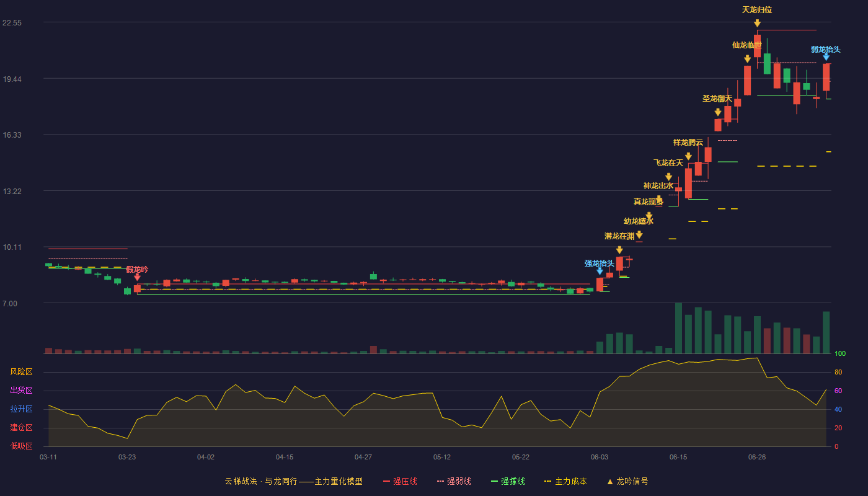Click the 天龙归位 yellow arrow marker
This screenshot has height=496, width=868.
pos(757,24)
